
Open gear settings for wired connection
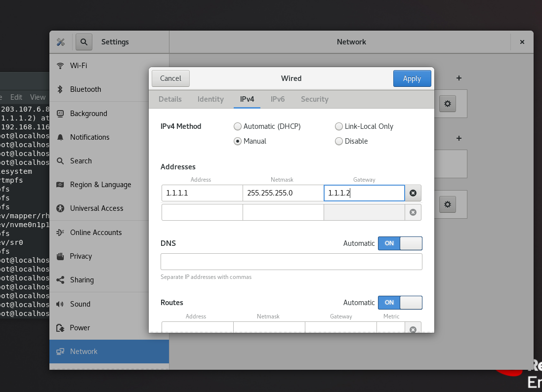pos(447,104)
